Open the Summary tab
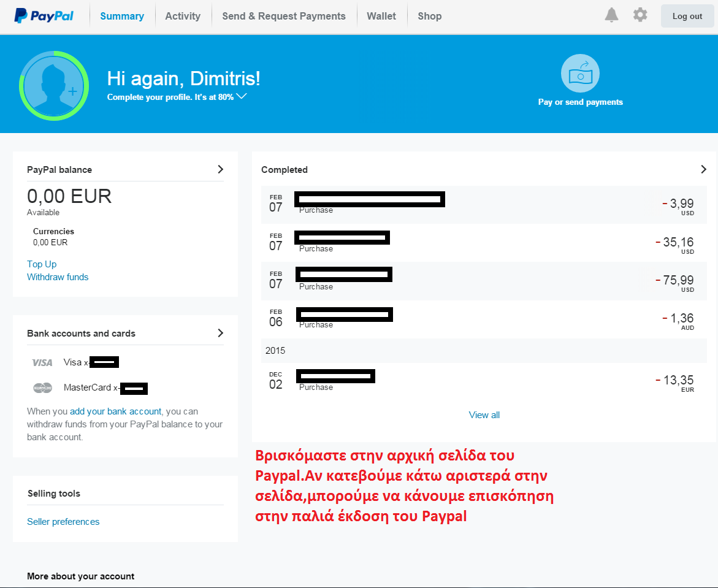The width and height of the screenshot is (718, 588). click(x=122, y=16)
